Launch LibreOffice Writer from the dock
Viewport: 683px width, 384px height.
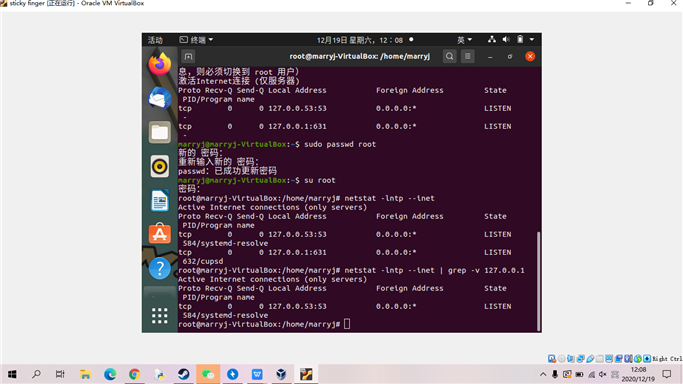(x=159, y=200)
